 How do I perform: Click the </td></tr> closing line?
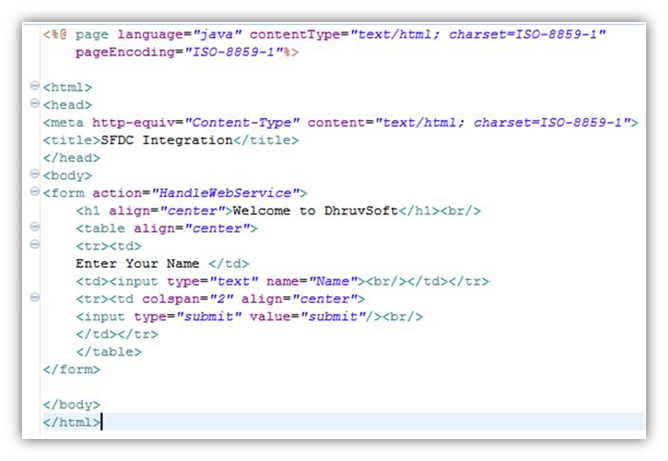click(117, 334)
